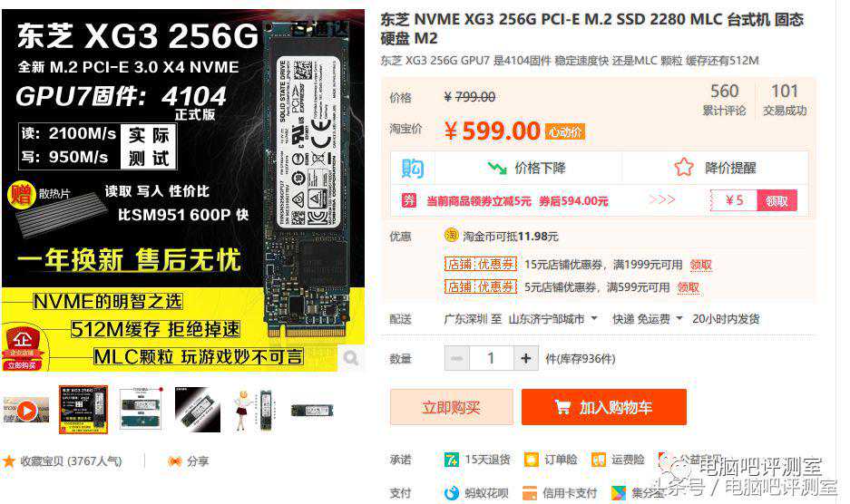The width and height of the screenshot is (850, 504).
Task: Click 领取 for the 5元店铺优惠券
Action: click(688, 287)
